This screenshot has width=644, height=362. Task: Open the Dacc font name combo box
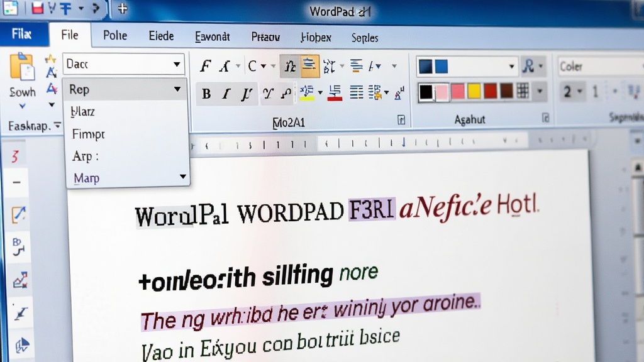point(123,64)
